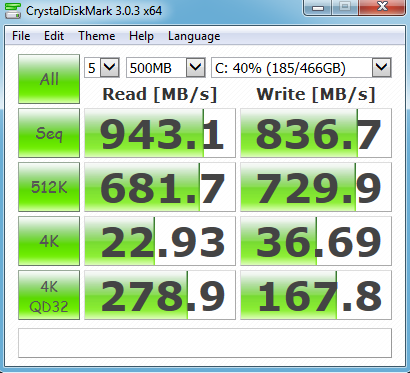Start the 512K benchmark test
The height and width of the screenshot is (373, 410).
[x=49, y=187]
